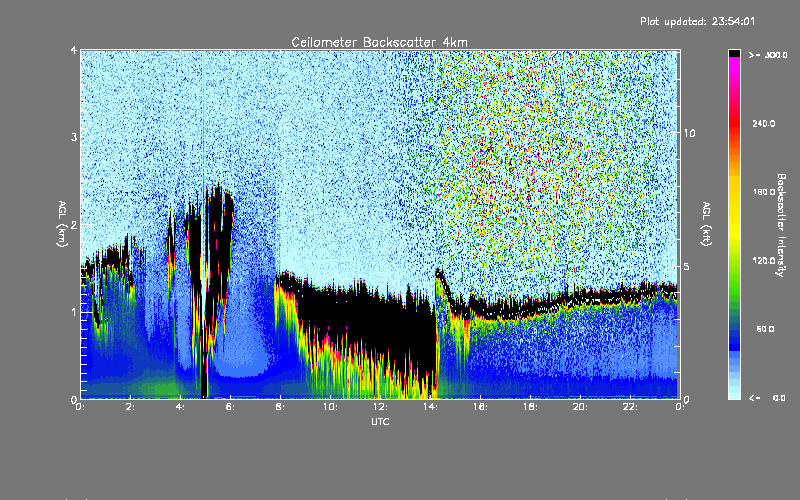
Task: Click the '120.0' colorbar label
Action: pyautogui.click(x=764, y=261)
